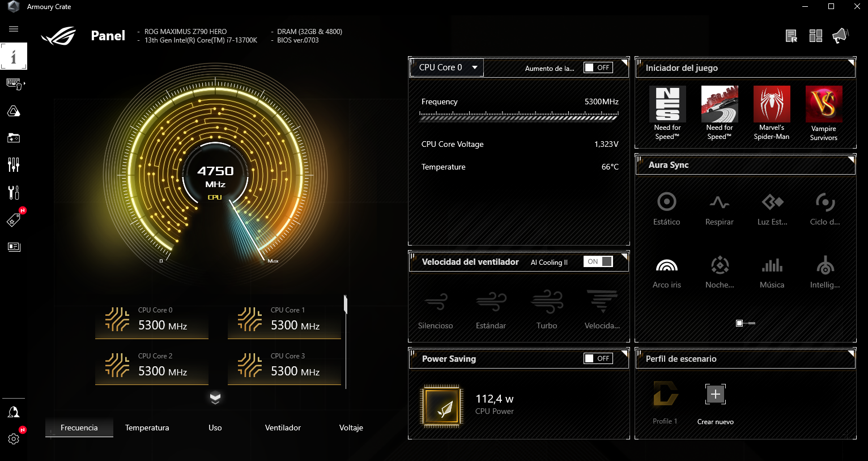Select Estático Aura Sync effect

point(667,209)
